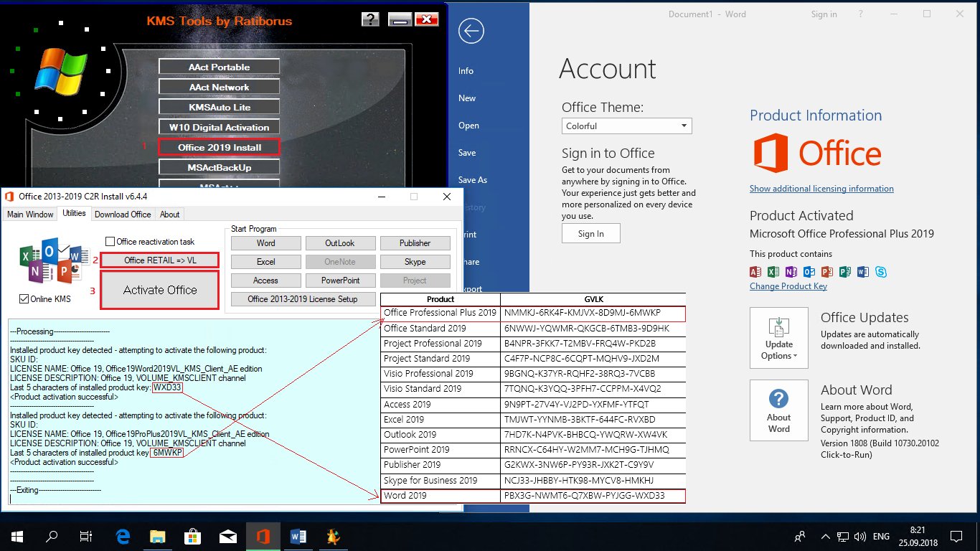
Task: Choose Open in Word backstage menu
Action: pyautogui.click(x=468, y=125)
